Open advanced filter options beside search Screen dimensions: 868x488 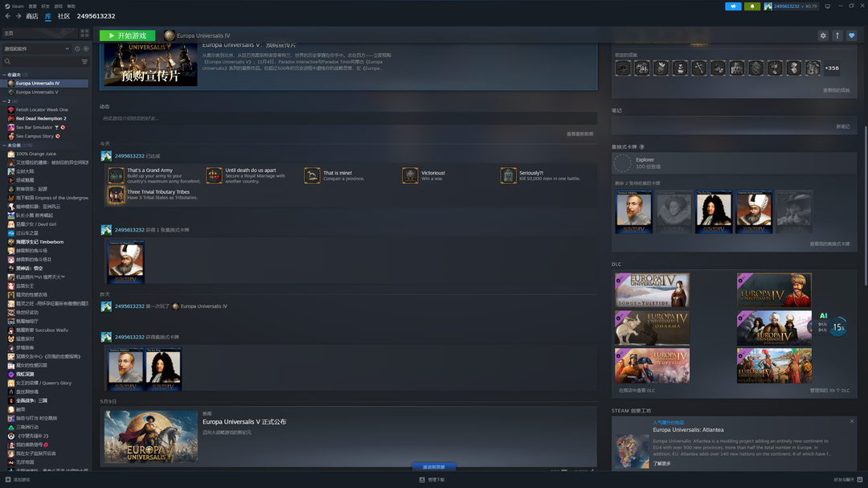coord(84,61)
